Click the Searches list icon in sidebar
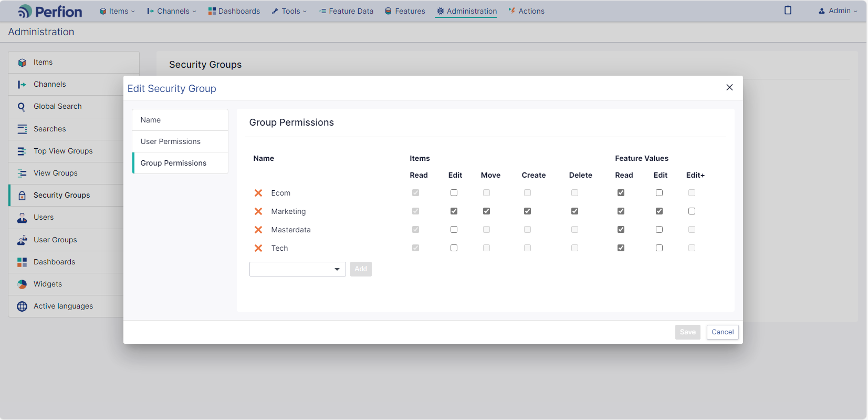This screenshot has width=868, height=420. coord(22,129)
